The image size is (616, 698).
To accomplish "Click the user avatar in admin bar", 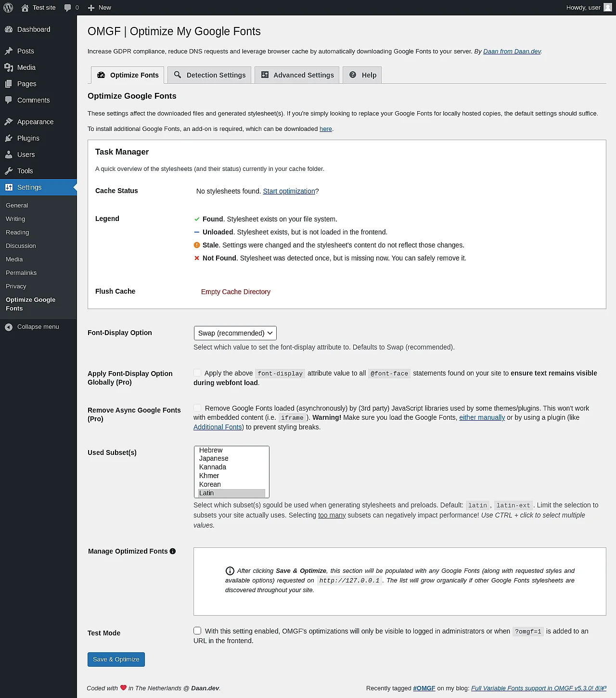I will 608,7.
